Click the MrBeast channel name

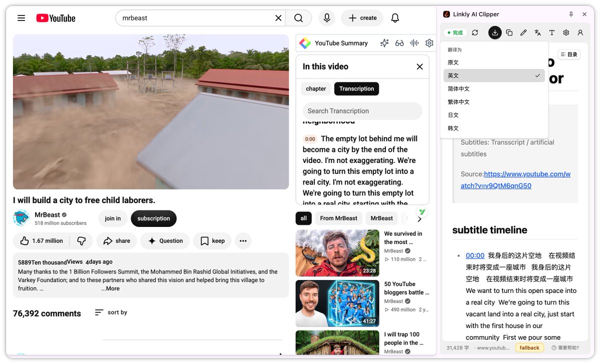coord(48,215)
